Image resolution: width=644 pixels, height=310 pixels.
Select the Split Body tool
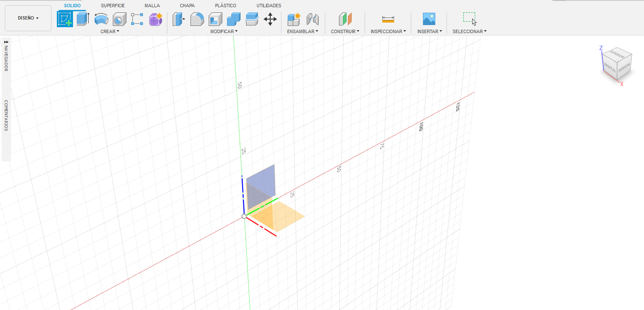point(252,19)
